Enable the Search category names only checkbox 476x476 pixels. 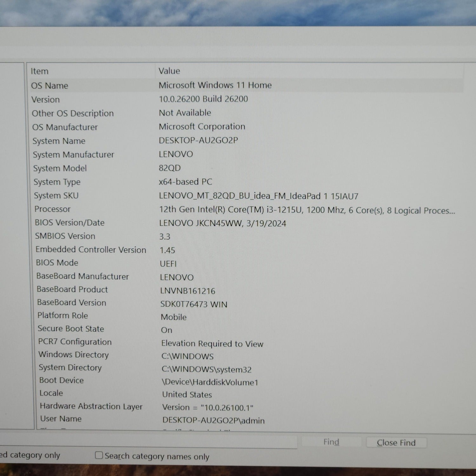(99, 455)
